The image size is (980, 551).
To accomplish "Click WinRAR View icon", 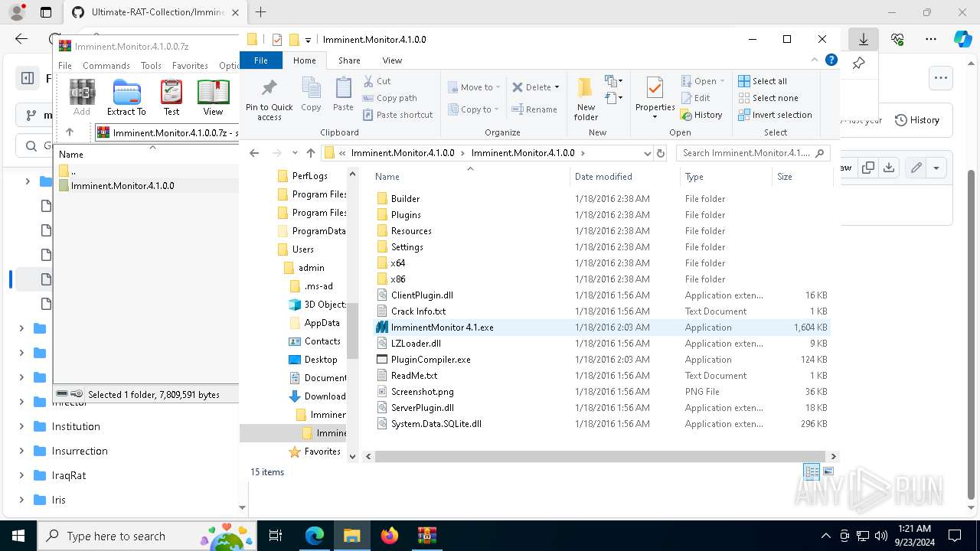I will point(213,97).
